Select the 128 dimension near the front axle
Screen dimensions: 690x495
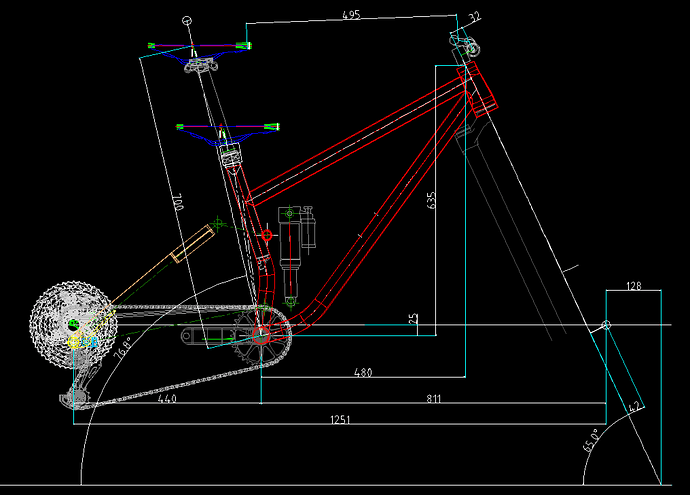pyautogui.click(x=634, y=286)
